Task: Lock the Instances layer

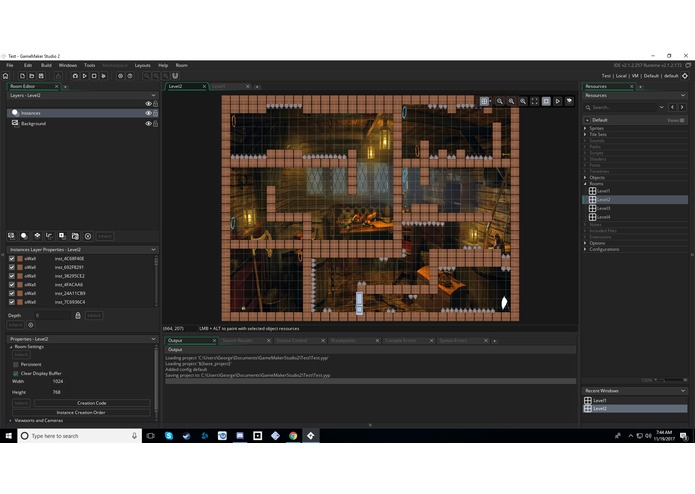Action: pyautogui.click(x=156, y=113)
